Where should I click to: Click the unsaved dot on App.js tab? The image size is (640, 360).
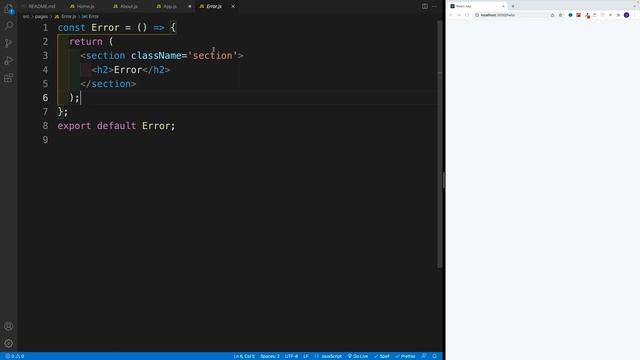click(x=190, y=6)
